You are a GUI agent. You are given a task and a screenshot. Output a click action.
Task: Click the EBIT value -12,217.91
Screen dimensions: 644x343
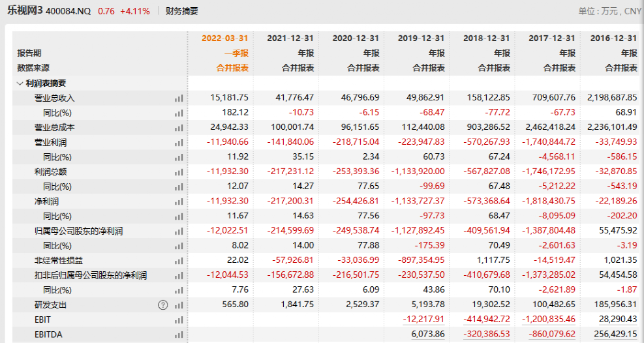423,320
